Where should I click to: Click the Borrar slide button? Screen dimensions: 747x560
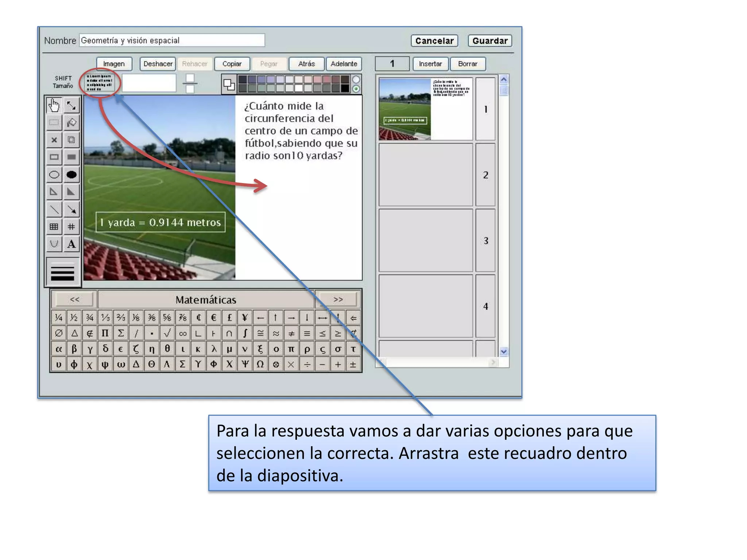tap(468, 64)
